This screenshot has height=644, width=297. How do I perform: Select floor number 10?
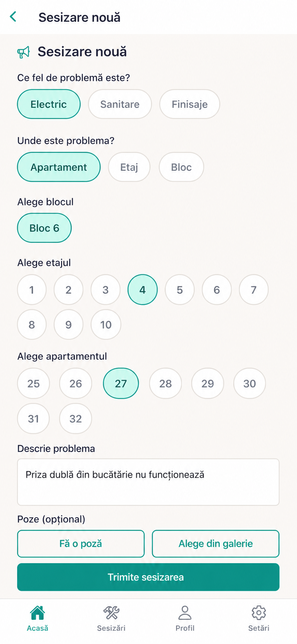click(x=106, y=324)
